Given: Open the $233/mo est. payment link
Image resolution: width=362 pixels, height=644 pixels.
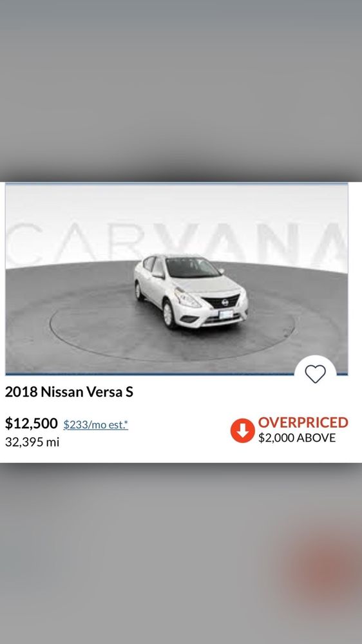Looking at the screenshot, I should tap(96, 424).
